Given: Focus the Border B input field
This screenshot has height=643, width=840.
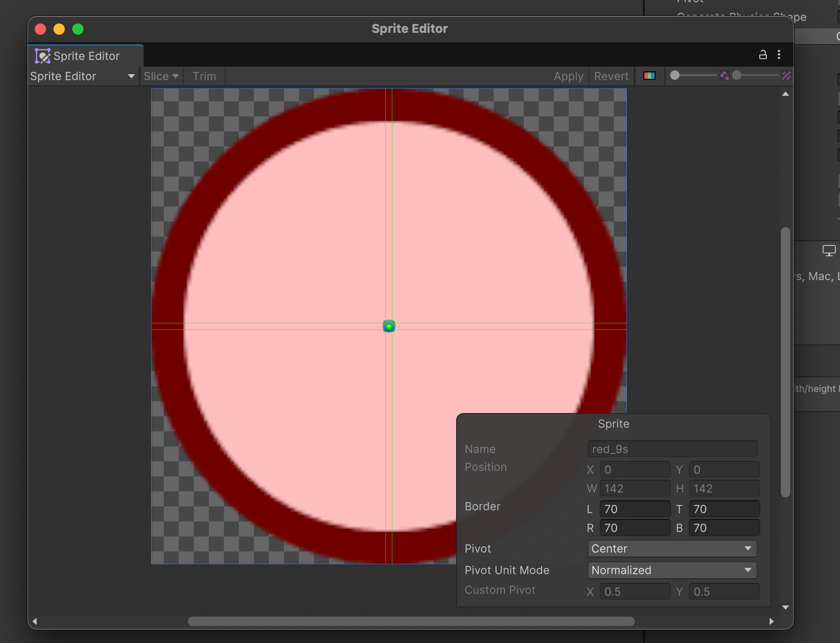Looking at the screenshot, I should pos(724,528).
